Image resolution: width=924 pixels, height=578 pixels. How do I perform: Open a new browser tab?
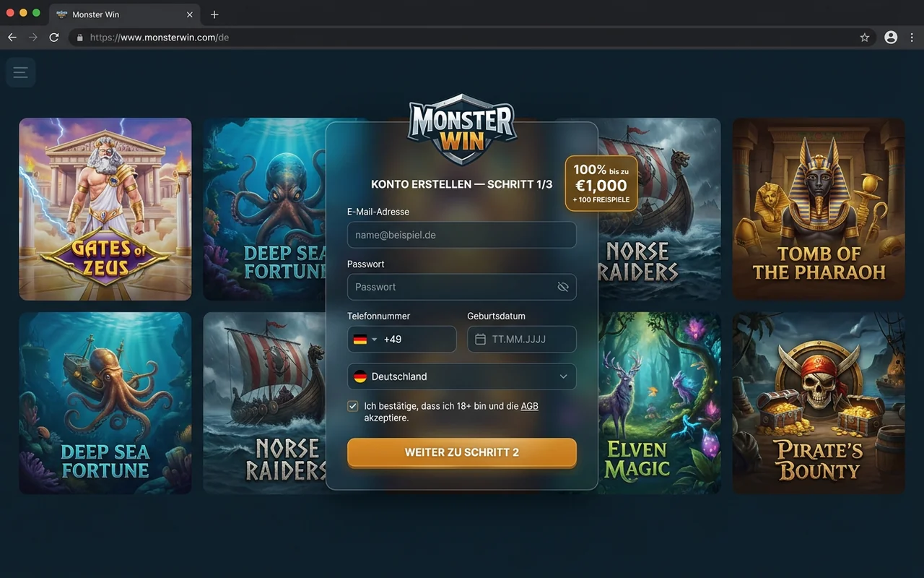pos(214,14)
